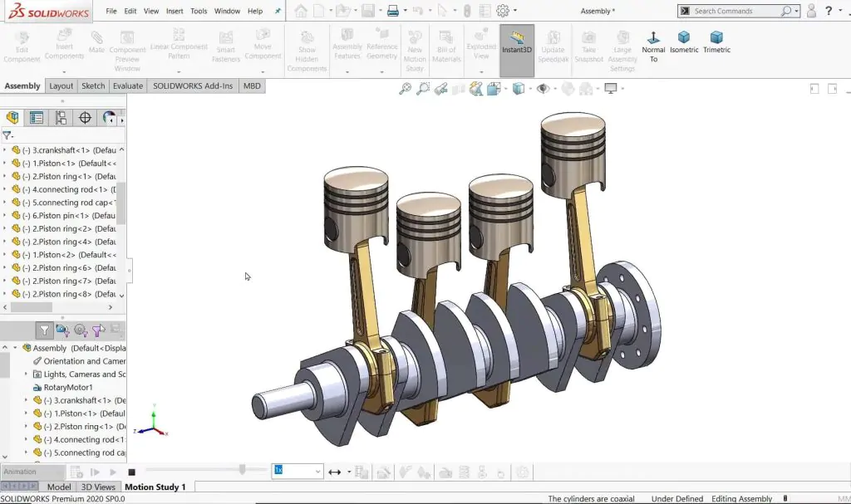Click the feature tree filter field
This screenshot has height=504, width=851.
coord(63,135)
